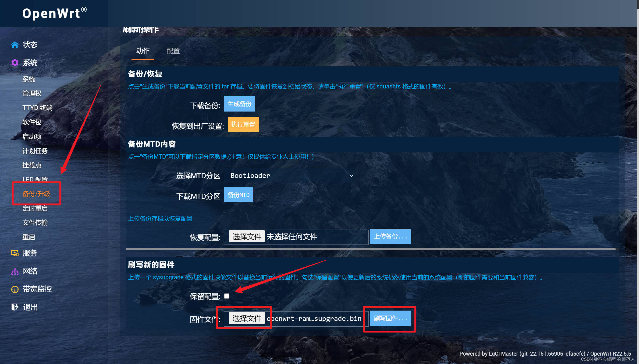This screenshot has width=639, height=364.
Task: Click the 刷写固件 button
Action: coord(390,318)
